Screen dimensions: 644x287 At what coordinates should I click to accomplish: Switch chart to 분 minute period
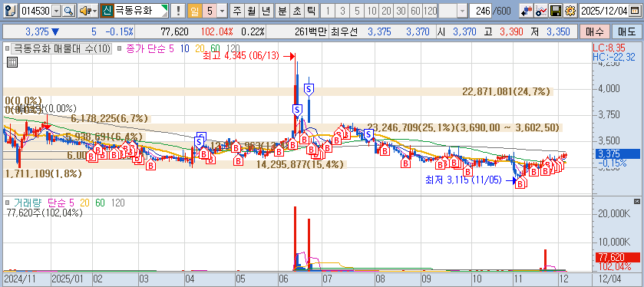[282, 11]
